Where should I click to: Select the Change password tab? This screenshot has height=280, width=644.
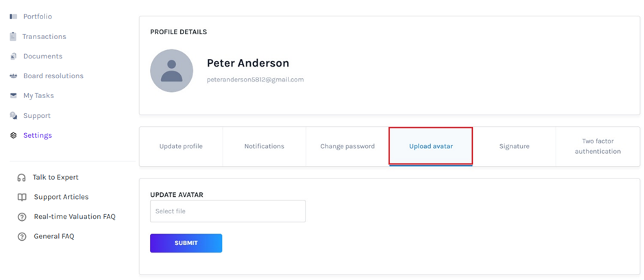[x=347, y=146]
